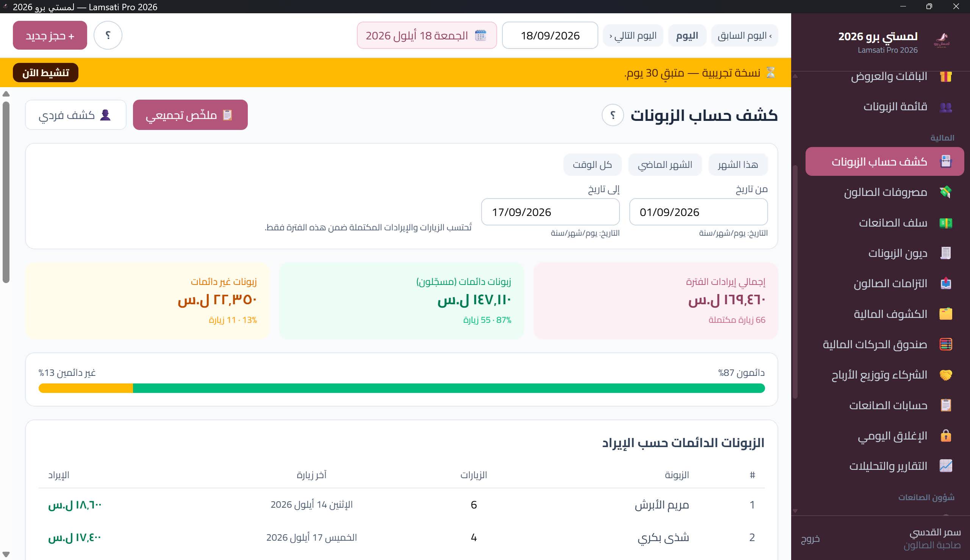Click main content vertical scrollbar thumb
The image size is (970, 560).
(6, 192)
